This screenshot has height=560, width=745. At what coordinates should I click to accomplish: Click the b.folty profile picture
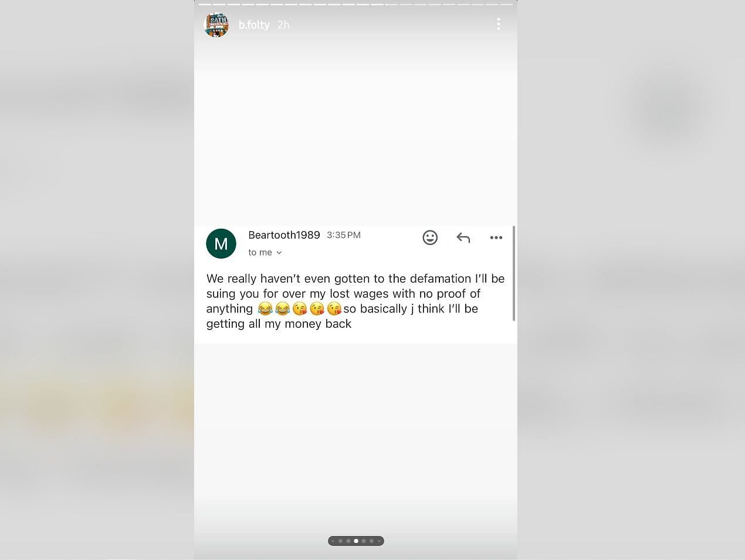[216, 25]
